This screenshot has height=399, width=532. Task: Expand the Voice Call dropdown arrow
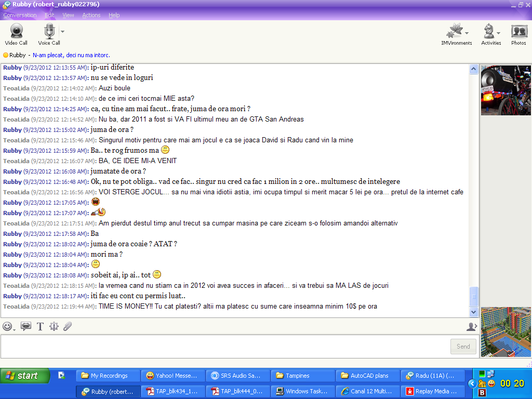62,31
